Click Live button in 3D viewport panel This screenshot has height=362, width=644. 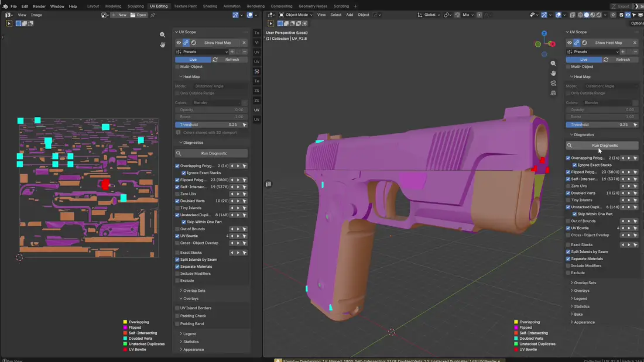pos(584,60)
